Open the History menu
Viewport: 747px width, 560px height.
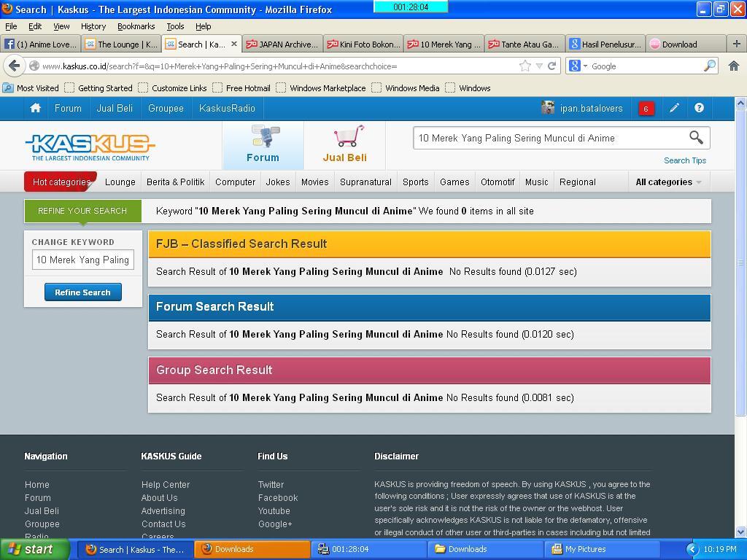click(93, 26)
